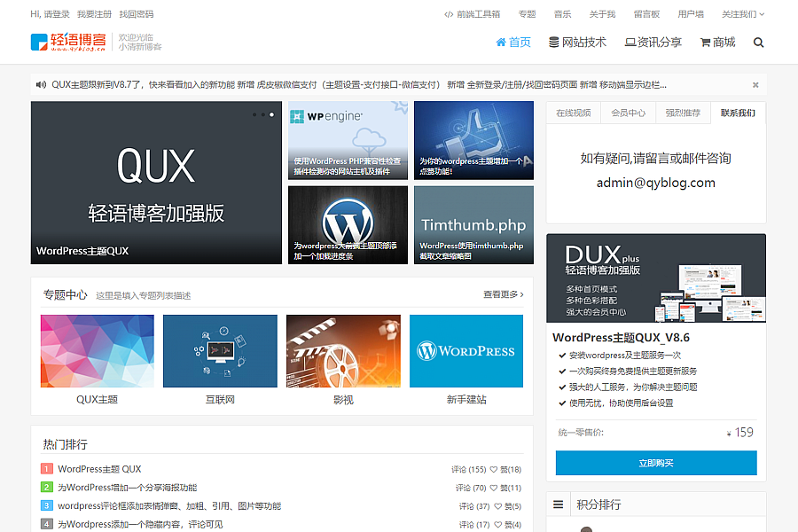Open the 网站技术 navigation menu
Image resolution: width=798 pixels, height=532 pixels.
tap(577, 43)
